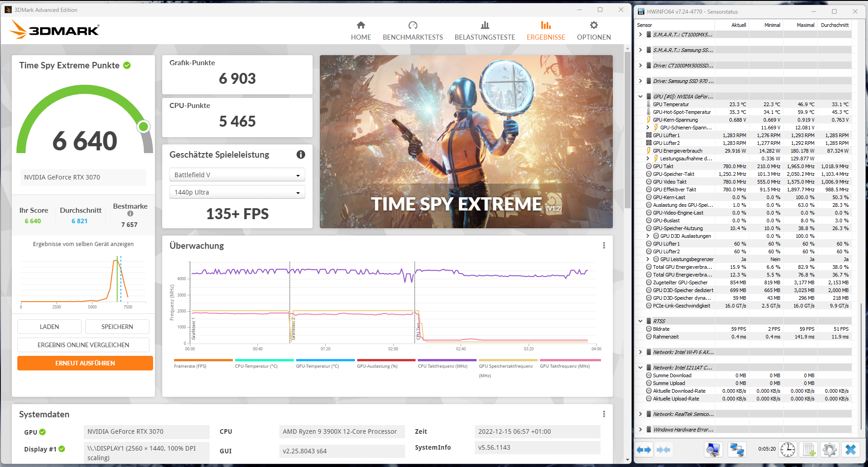This screenshot has width=868, height=467.
Task: Collapse the GPU [#0]: NVIDIA GeForce sensor group
Action: tap(641, 97)
